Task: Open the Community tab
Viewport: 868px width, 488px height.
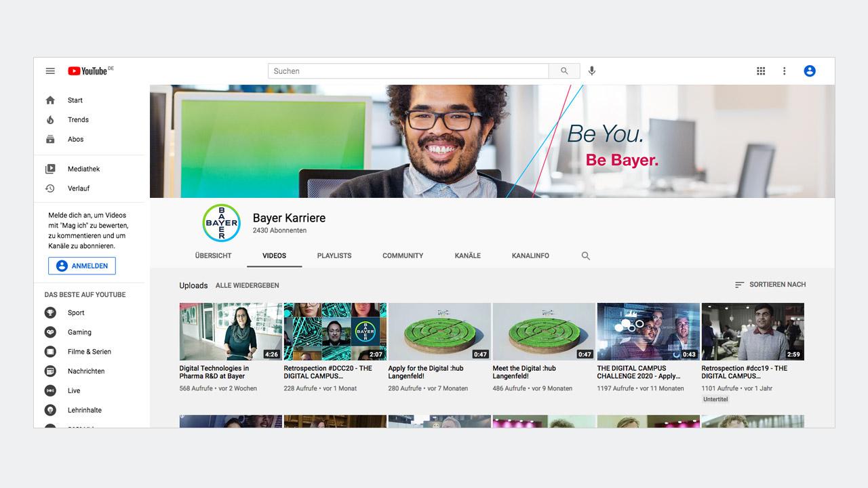Action: tap(403, 256)
